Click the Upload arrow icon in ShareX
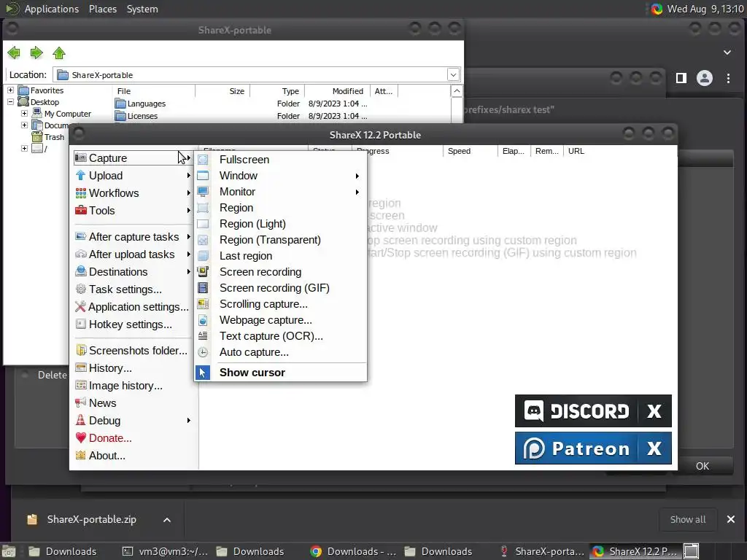The height and width of the screenshot is (560, 747). pos(81,175)
